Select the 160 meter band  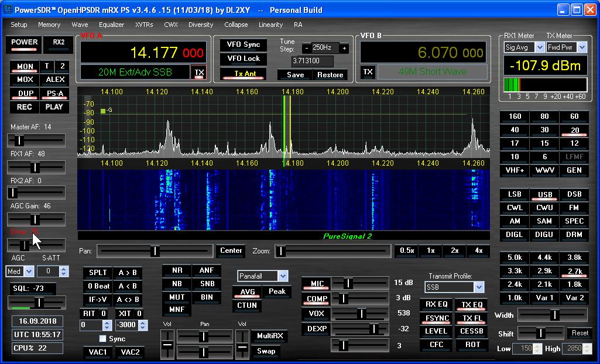[515, 116]
